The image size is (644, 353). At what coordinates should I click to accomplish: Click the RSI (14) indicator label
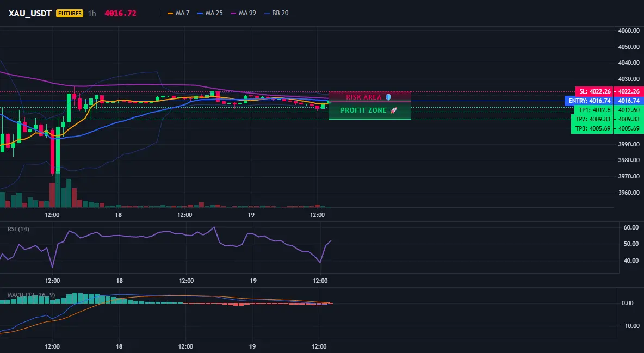click(x=18, y=229)
